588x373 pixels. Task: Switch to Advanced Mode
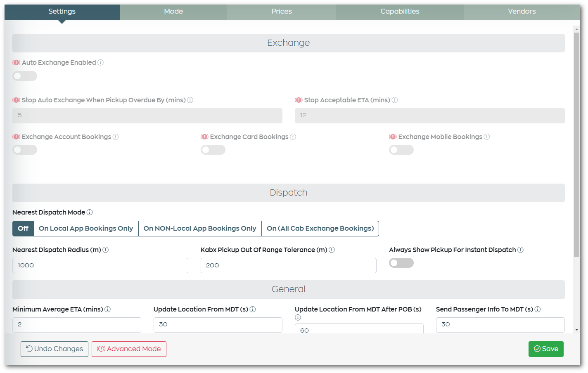click(x=129, y=349)
